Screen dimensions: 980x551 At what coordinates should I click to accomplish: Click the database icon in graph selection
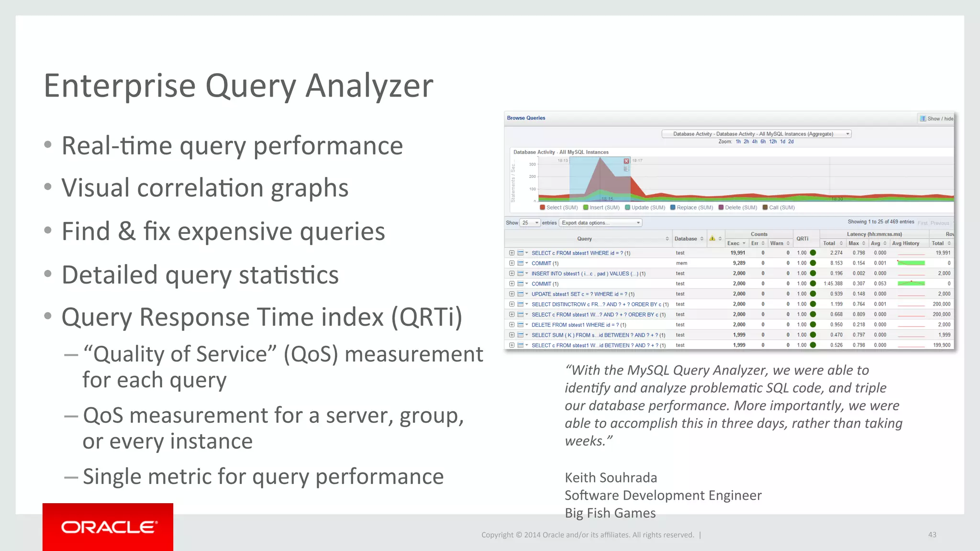point(626,169)
